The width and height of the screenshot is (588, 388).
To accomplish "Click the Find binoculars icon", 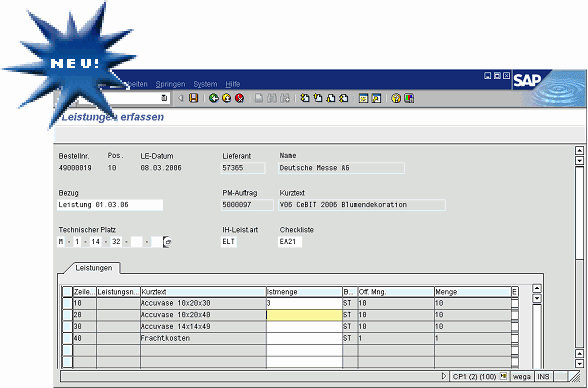I will [x=272, y=98].
